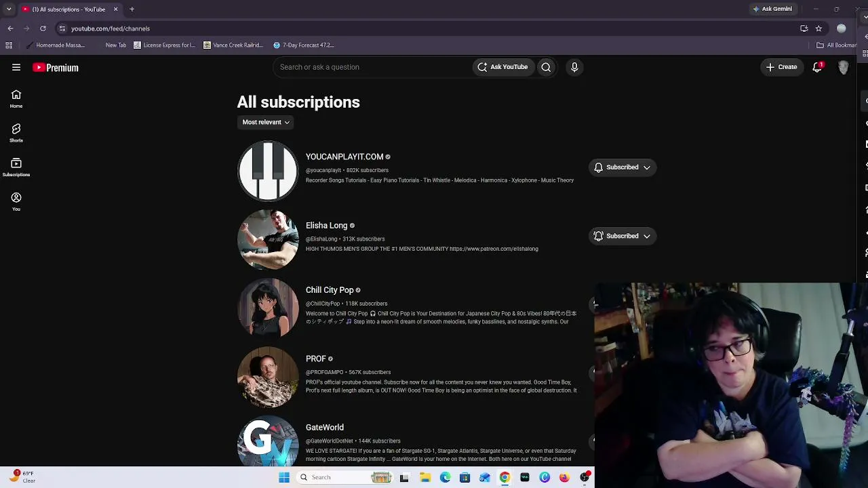Open the weather widget showing Clear
Image resolution: width=868 pixels, height=488 pixels.
22,477
